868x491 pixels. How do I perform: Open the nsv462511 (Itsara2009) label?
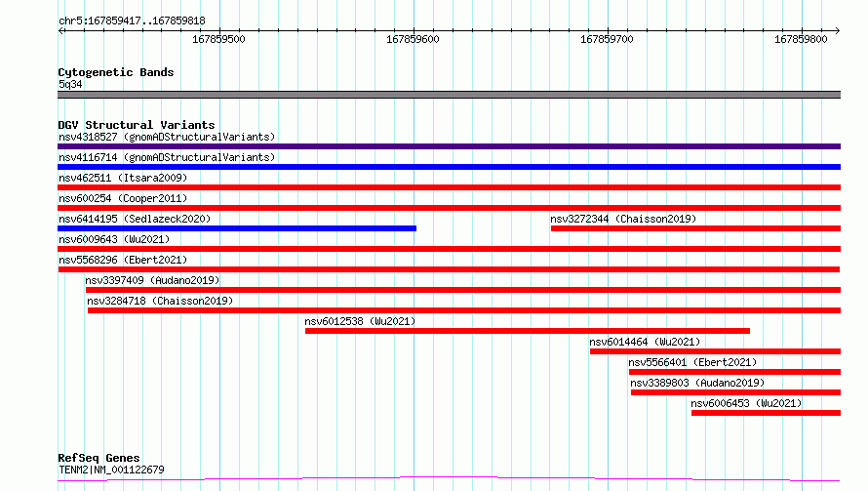[x=123, y=178]
